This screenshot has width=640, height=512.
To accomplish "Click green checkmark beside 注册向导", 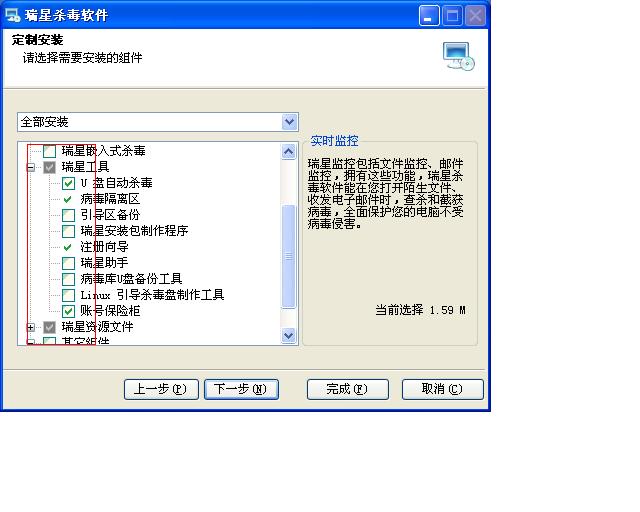I will point(68,247).
